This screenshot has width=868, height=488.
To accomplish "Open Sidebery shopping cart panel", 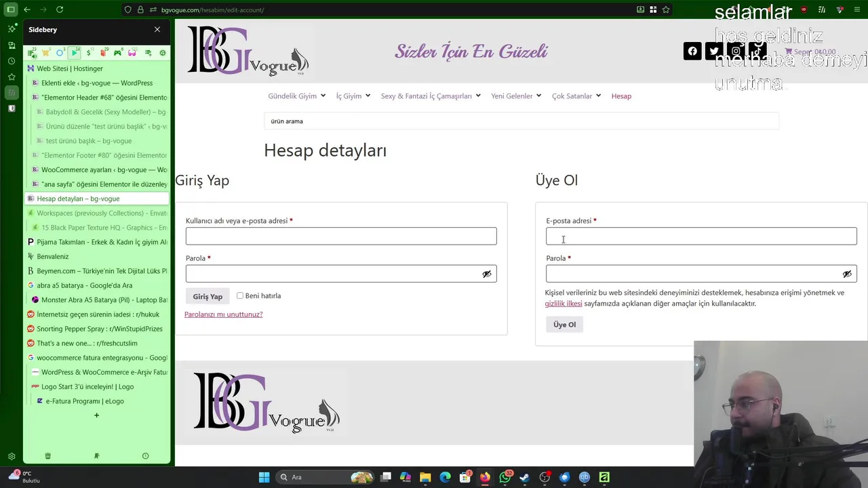I will (46, 53).
